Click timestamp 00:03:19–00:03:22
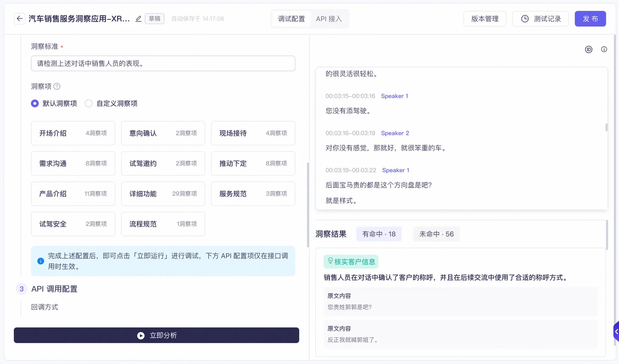This screenshot has width=619, height=364. (x=351, y=170)
